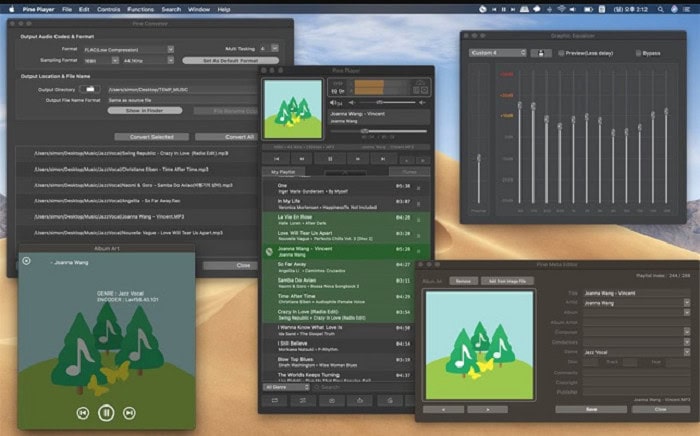The width and height of the screenshot is (700, 436).
Task: Open the File menu
Action: [x=67, y=9]
